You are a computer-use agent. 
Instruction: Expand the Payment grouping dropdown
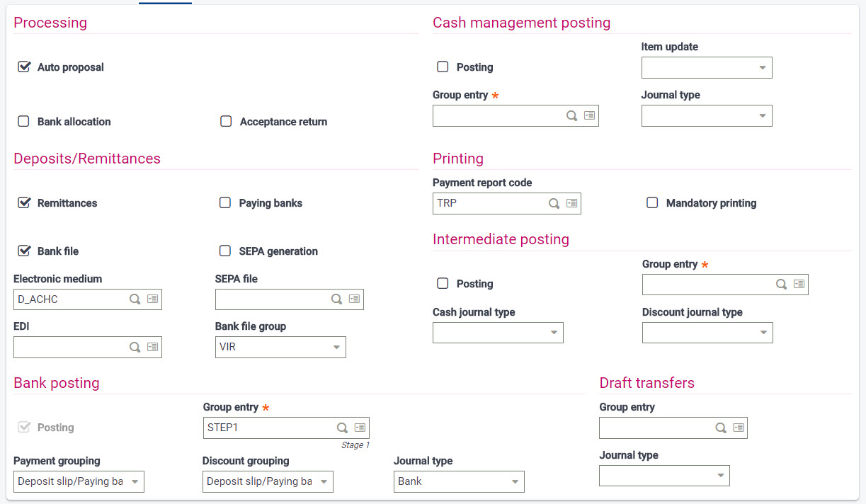point(79,482)
